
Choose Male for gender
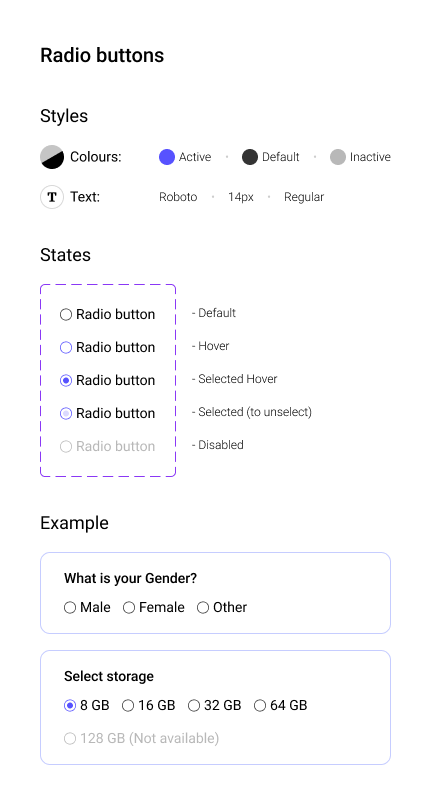pyautogui.click(x=70, y=607)
